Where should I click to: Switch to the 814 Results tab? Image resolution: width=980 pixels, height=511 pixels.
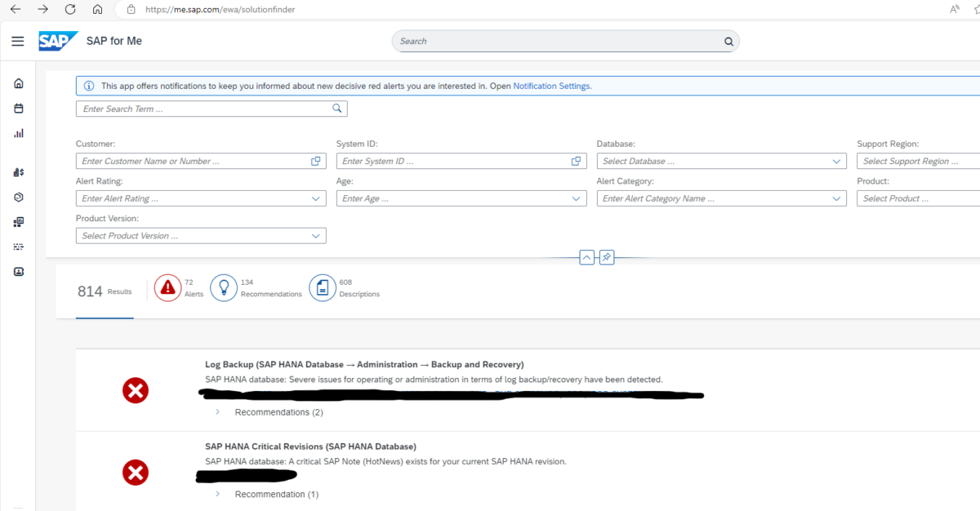click(x=104, y=291)
